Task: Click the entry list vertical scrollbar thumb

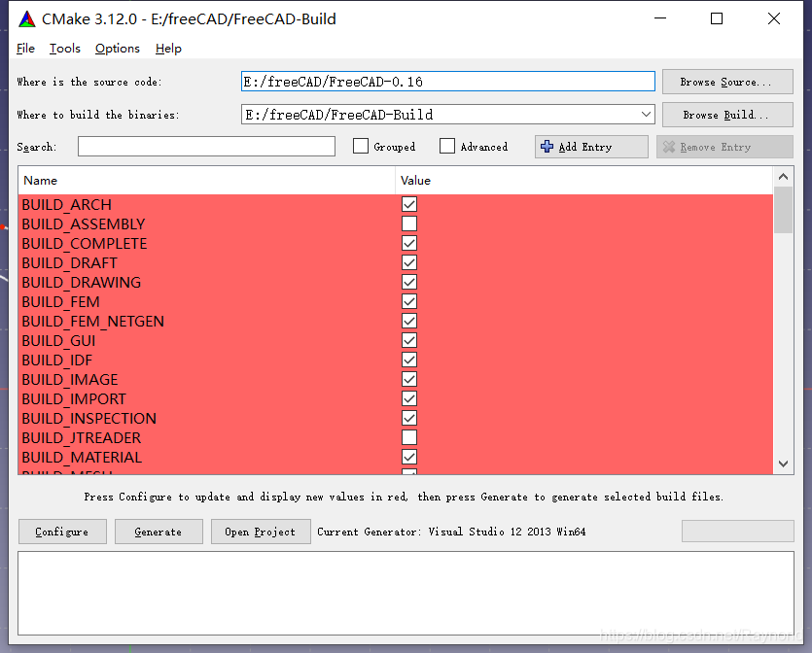Action: coord(783,210)
